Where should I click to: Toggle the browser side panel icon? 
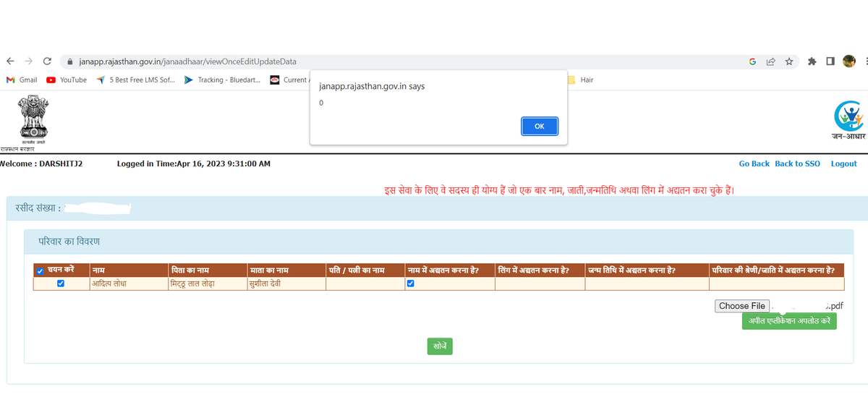831,61
